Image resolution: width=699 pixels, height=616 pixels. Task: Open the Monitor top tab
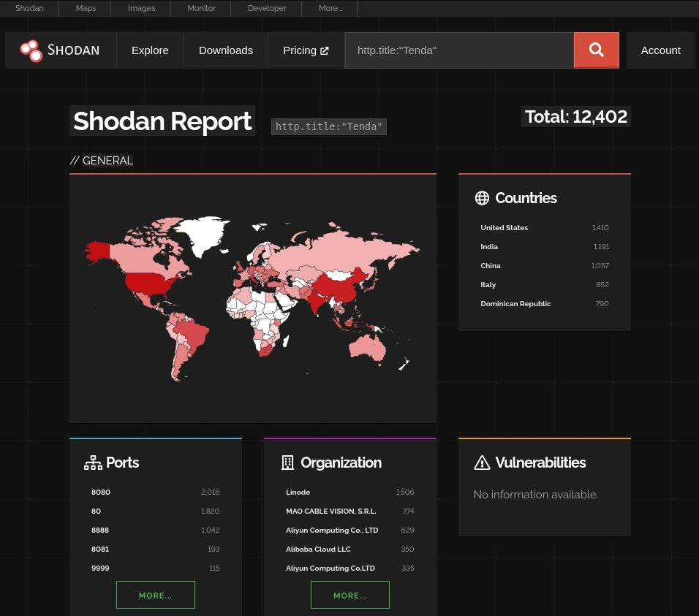pyautogui.click(x=201, y=8)
